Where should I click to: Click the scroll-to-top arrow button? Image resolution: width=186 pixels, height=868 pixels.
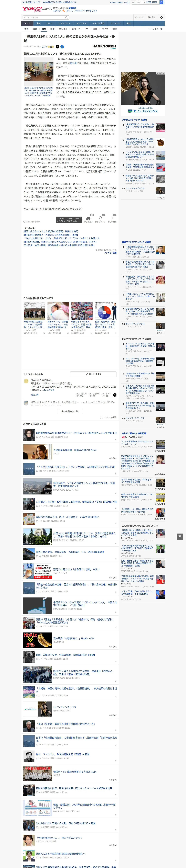coord(180,536)
